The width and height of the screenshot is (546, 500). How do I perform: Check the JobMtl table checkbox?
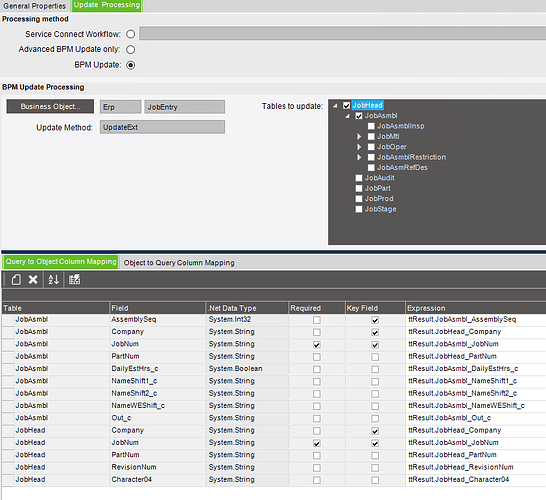(x=371, y=136)
